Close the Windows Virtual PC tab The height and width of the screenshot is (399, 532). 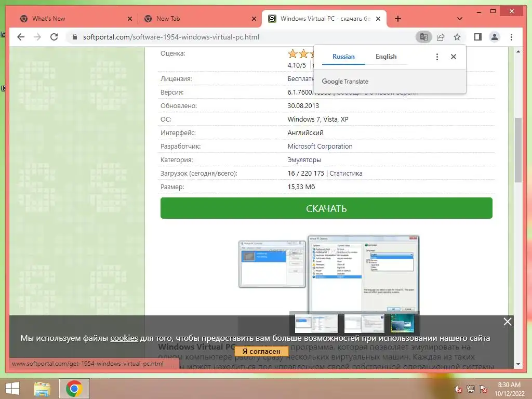coord(378,19)
